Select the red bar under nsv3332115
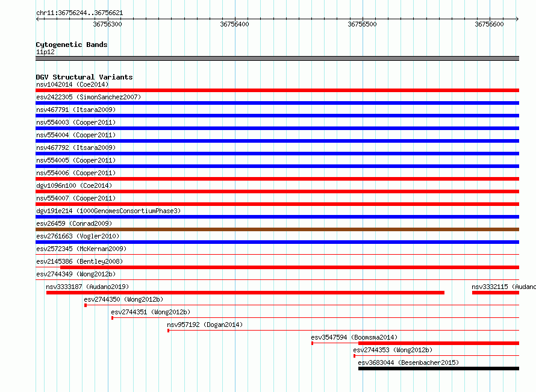The image size is (536, 392). point(496,293)
